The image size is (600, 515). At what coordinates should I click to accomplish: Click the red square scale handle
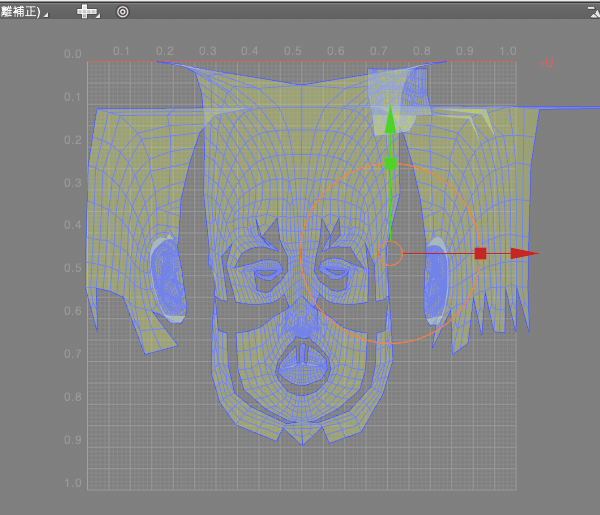[480, 253]
